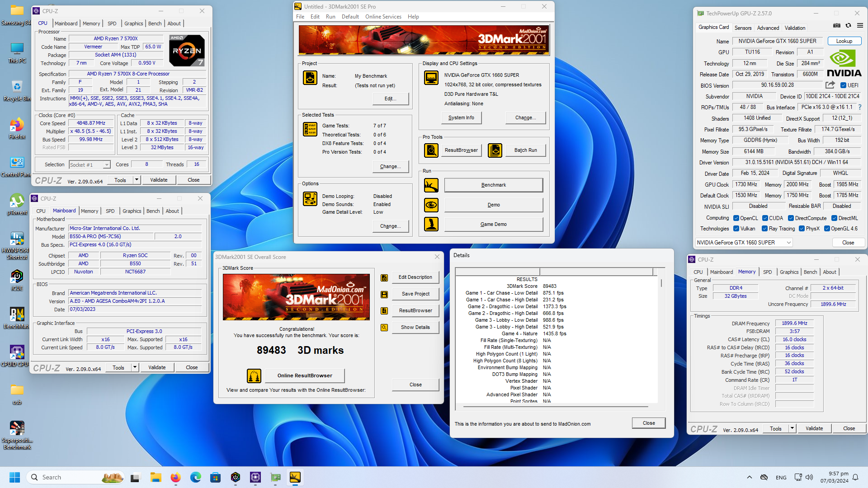Open the GPU-Z hamburger menu
Viewport: 868px width, 488px height.
pos(860,25)
